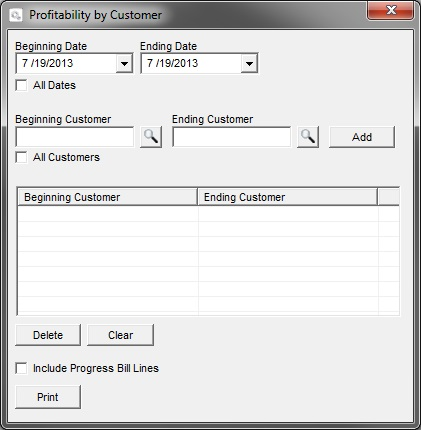Screen dimensions: 421x430
Task: Click the Delete button
Action: click(x=48, y=335)
